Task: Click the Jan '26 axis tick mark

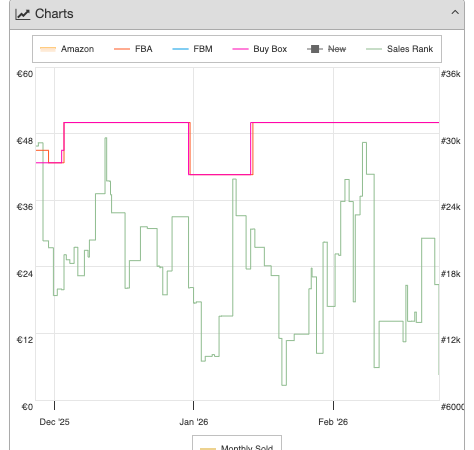Action: coord(193,405)
